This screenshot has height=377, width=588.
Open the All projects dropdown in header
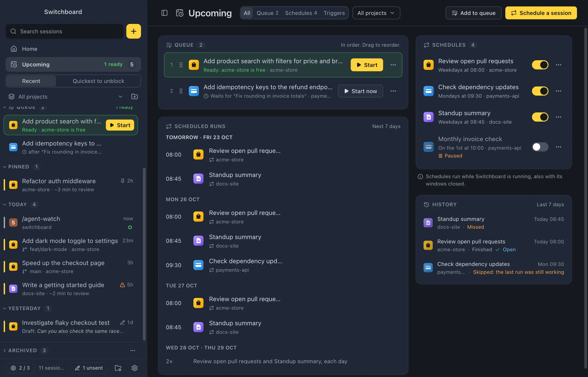coord(376,13)
